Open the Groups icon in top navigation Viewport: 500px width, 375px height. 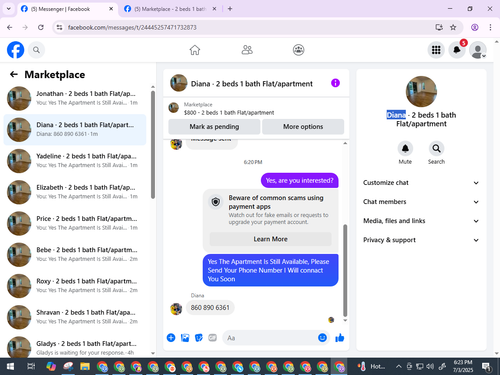pyautogui.click(x=298, y=50)
